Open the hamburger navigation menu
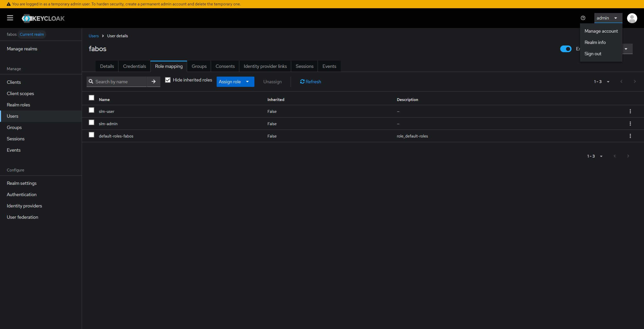 (x=10, y=18)
